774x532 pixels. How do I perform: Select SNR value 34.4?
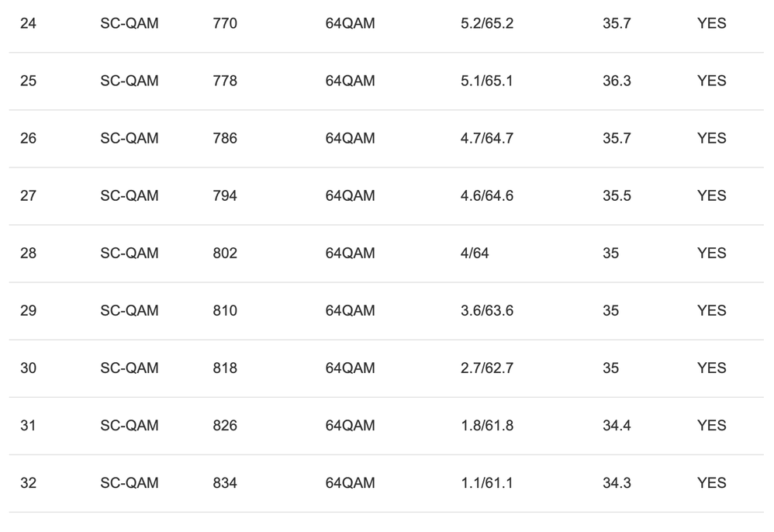617,425
